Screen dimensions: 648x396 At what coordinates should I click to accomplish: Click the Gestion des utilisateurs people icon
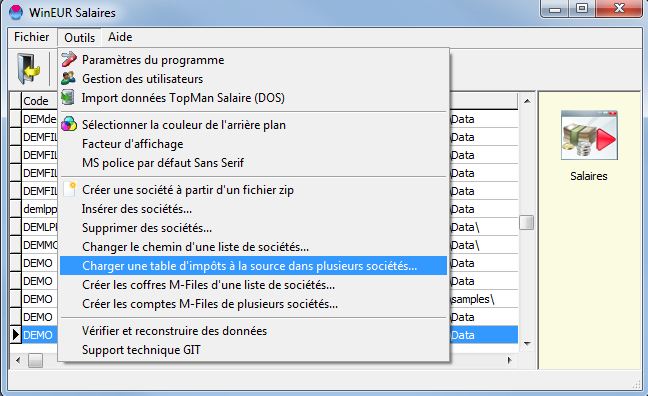point(69,78)
